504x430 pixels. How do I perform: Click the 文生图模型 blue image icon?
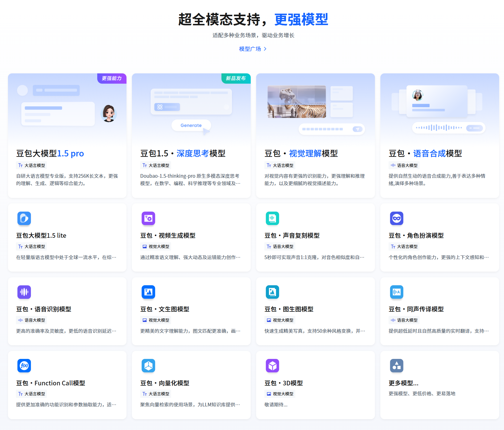click(148, 292)
